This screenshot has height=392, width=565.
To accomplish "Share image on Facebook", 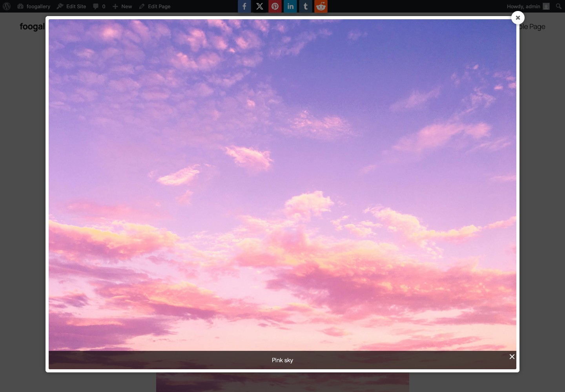I will click(x=244, y=6).
